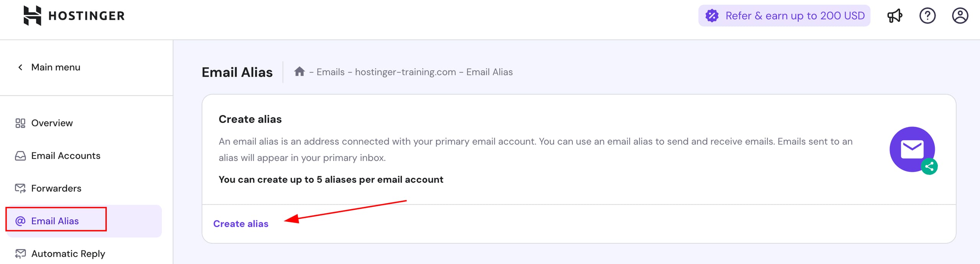Click the Create alias link
980x264 pixels.
241,224
